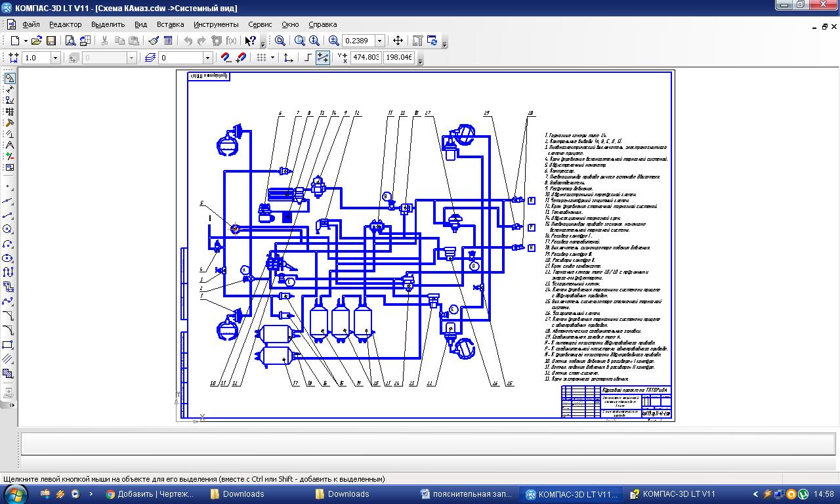Open the layer number 0 dropdown

click(x=207, y=58)
